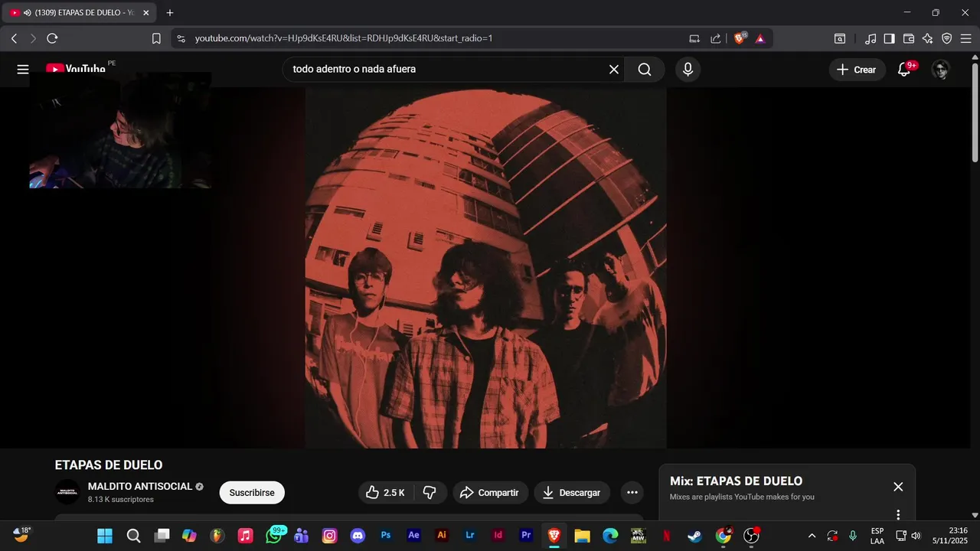Reload the page
The height and width of the screenshot is (551, 980).
[52, 38]
